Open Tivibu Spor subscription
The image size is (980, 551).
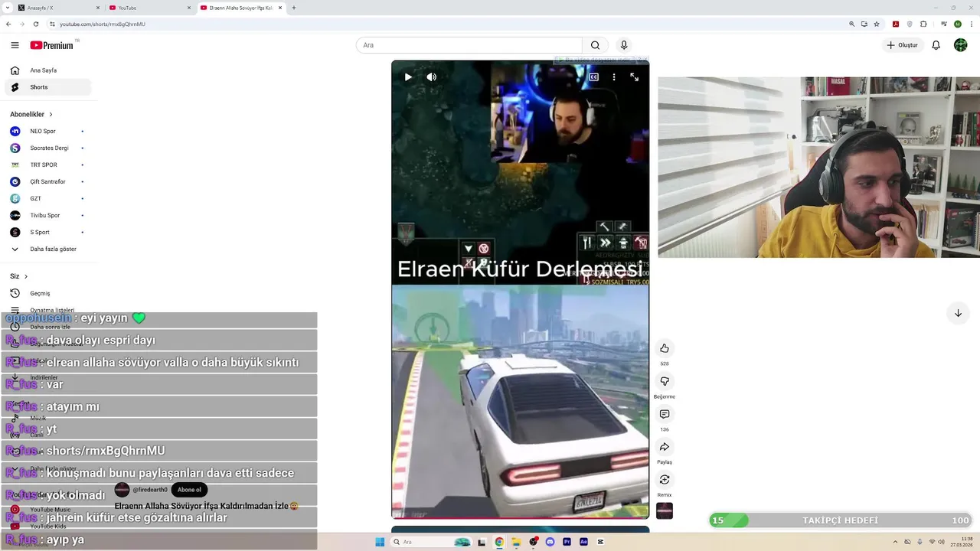[47, 215]
